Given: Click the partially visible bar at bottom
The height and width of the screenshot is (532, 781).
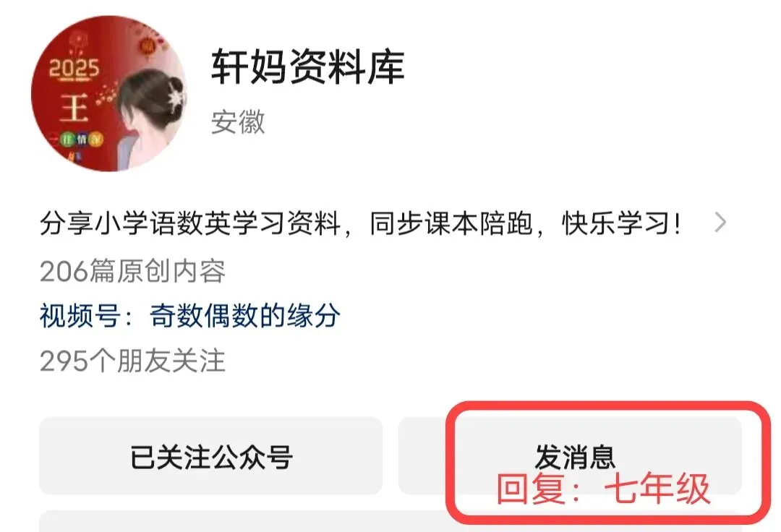Looking at the screenshot, I should (390, 521).
